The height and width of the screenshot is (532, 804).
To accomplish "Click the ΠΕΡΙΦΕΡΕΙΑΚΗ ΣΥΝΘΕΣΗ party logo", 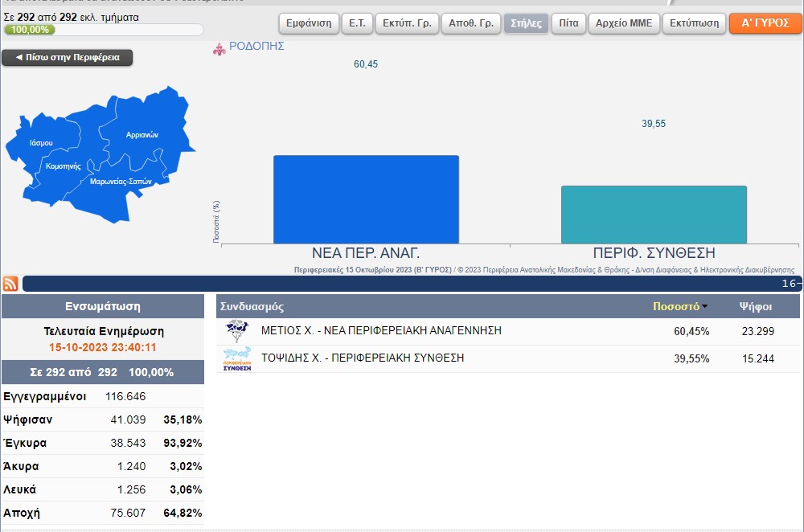I will 236,358.
